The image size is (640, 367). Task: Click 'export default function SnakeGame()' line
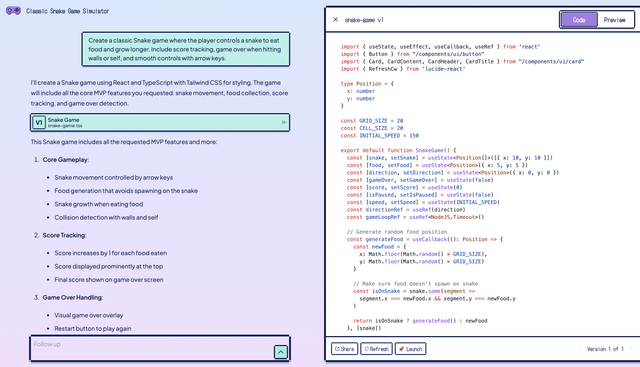click(x=398, y=150)
